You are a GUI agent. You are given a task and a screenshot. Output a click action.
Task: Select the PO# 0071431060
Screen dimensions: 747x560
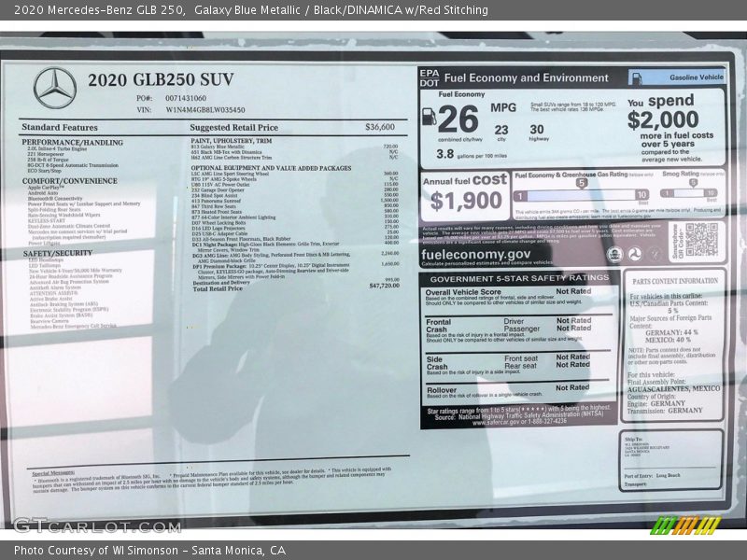pyautogui.click(x=186, y=98)
